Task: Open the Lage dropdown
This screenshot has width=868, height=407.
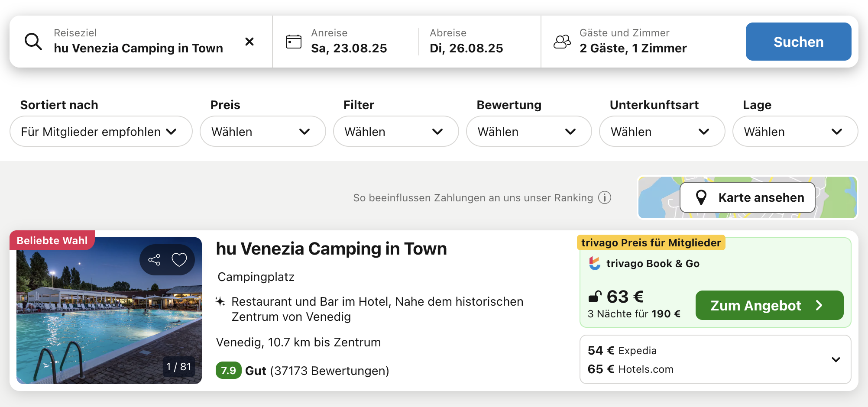Action: click(795, 131)
